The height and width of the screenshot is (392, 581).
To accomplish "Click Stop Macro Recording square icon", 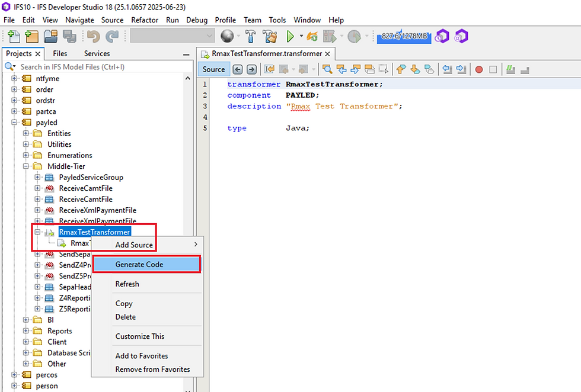I will tap(493, 70).
